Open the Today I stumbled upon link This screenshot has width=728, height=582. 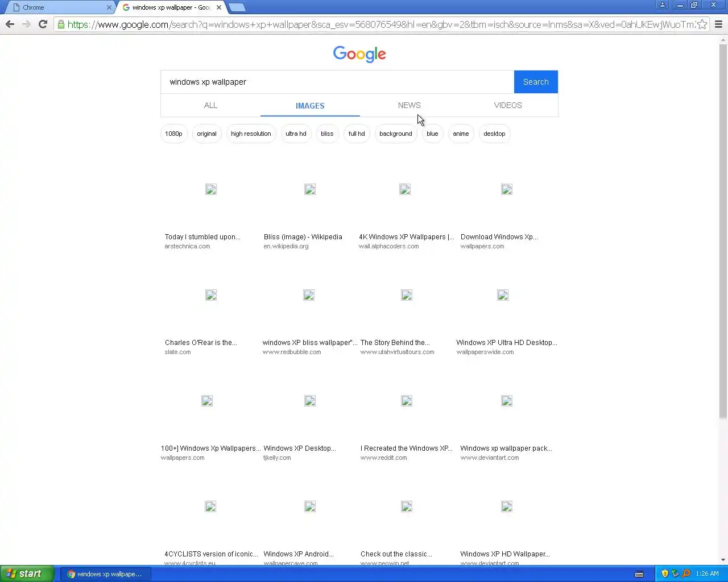pos(202,237)
